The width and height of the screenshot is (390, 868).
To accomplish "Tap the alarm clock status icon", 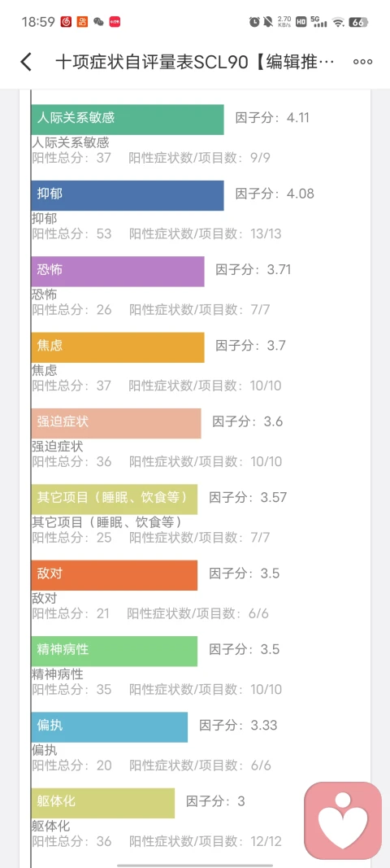I will coord(254,22).
